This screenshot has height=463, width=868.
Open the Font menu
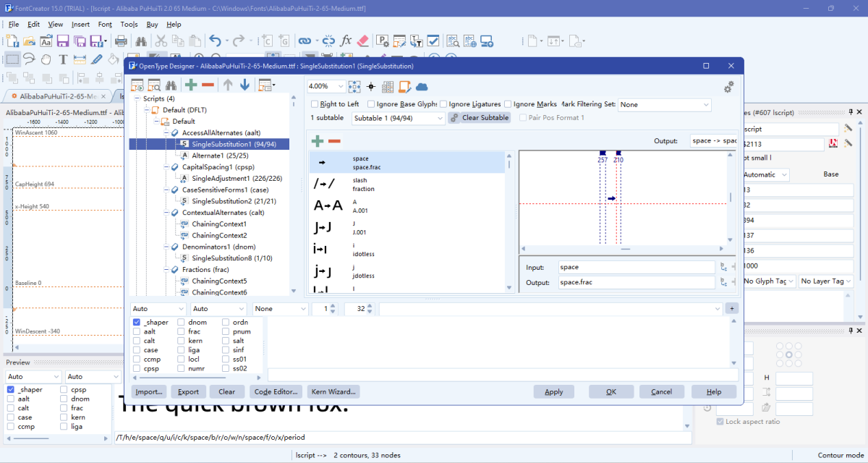click(x=105, y=24)
